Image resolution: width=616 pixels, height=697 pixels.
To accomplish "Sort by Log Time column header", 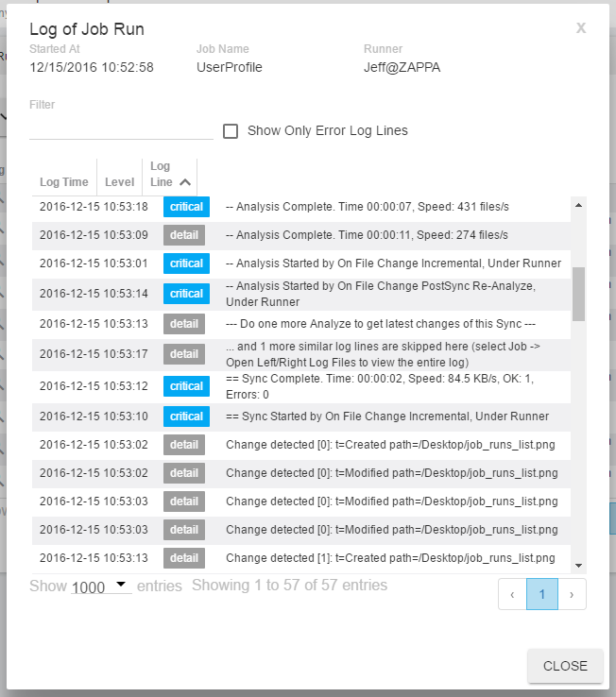I will pyautogui.click(x=64, y=182).
